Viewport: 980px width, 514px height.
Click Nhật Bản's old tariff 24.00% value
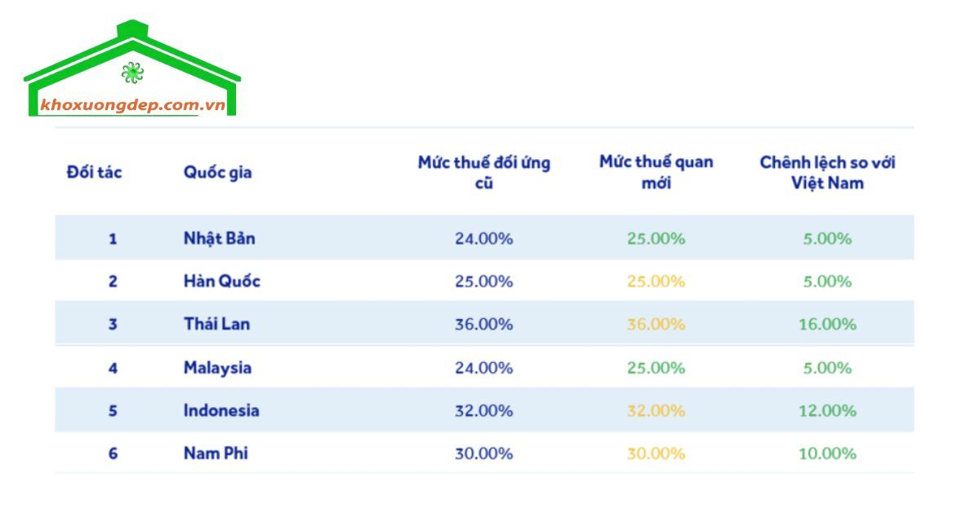click(484, 238)
